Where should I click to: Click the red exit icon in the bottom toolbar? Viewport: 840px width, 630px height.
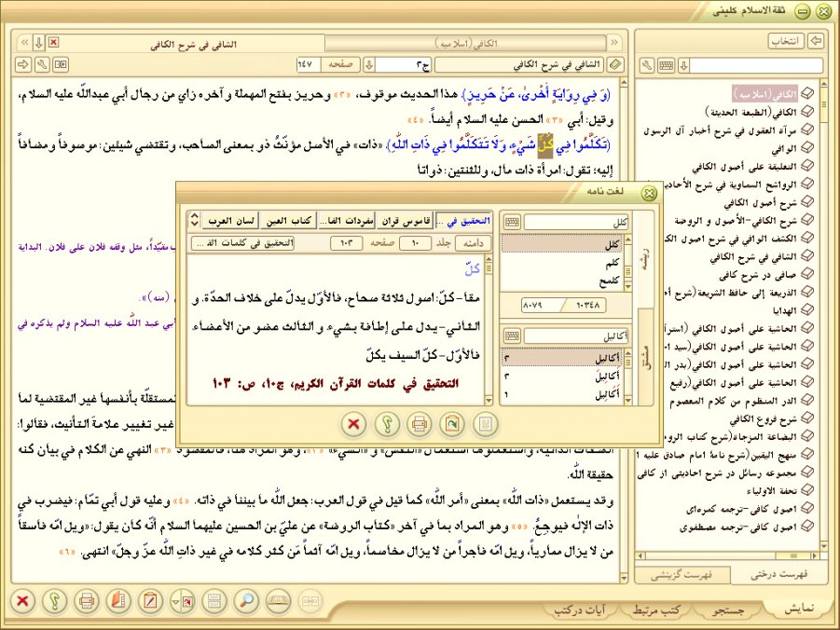point(22,600)
